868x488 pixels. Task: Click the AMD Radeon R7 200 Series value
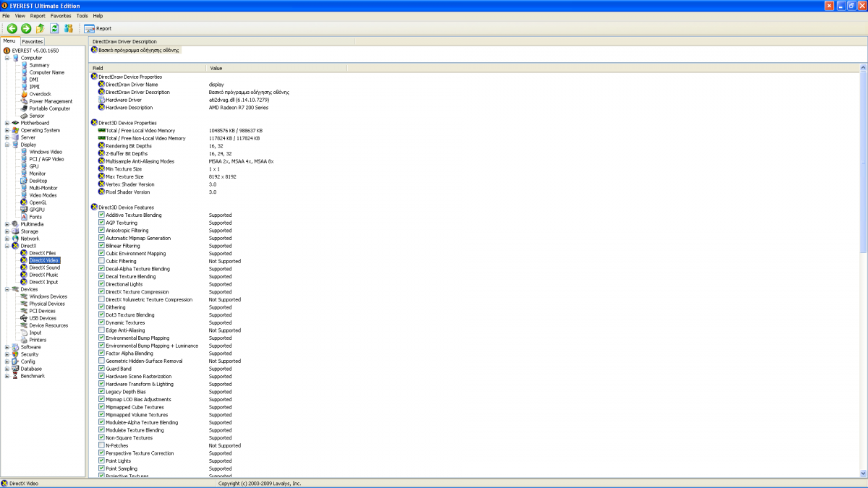coord(239,108)
